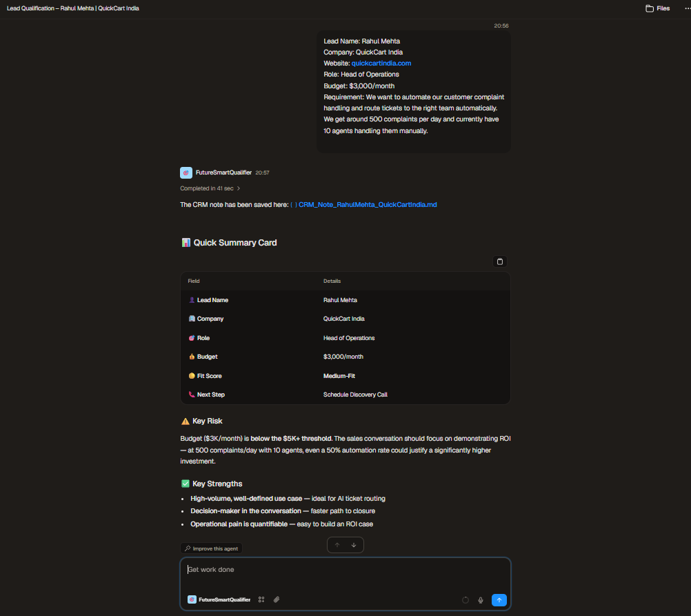
Task: Copy the Quick Summary Card table
Action: click(500, 261)
